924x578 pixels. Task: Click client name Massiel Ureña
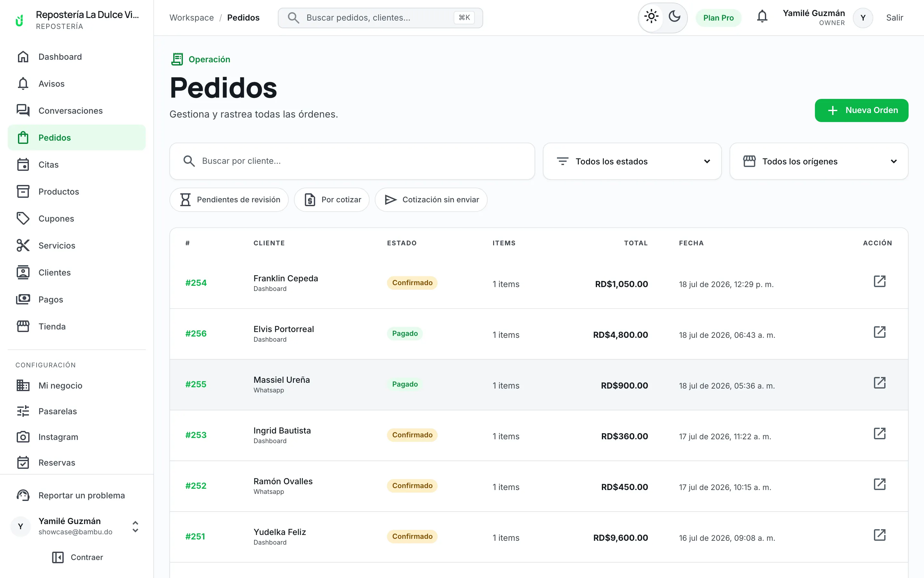(282, 380)
